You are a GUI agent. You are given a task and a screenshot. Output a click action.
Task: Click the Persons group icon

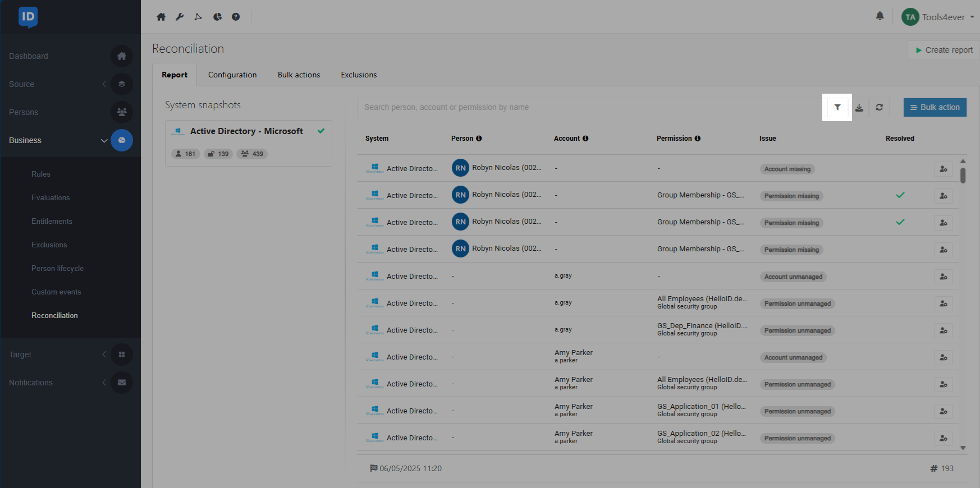pos(122,112)
